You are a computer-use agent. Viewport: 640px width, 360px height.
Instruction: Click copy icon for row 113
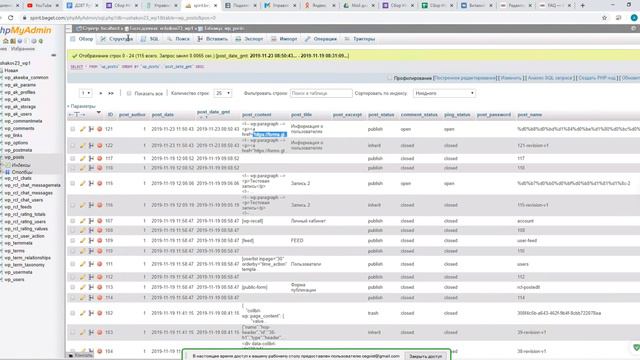[x=91, y=287]
